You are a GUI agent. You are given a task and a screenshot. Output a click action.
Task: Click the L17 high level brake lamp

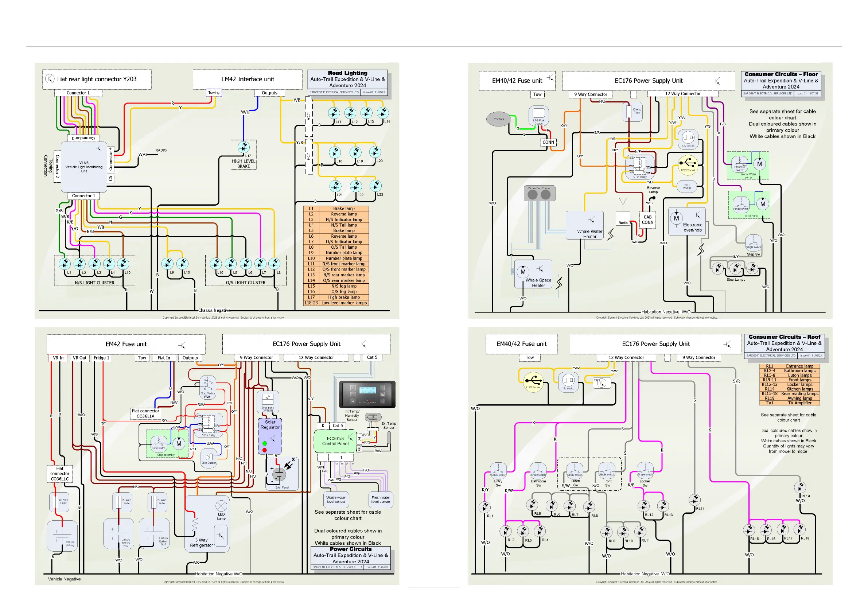[244, 147]
